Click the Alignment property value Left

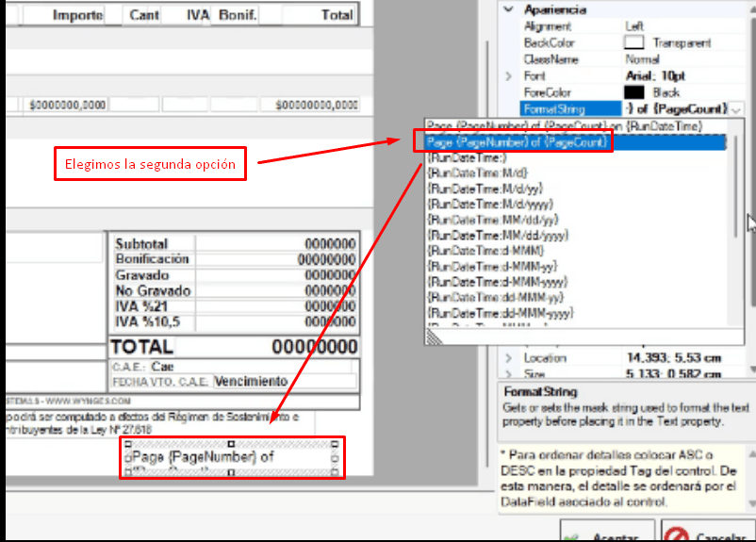click(x=634, y=27)
